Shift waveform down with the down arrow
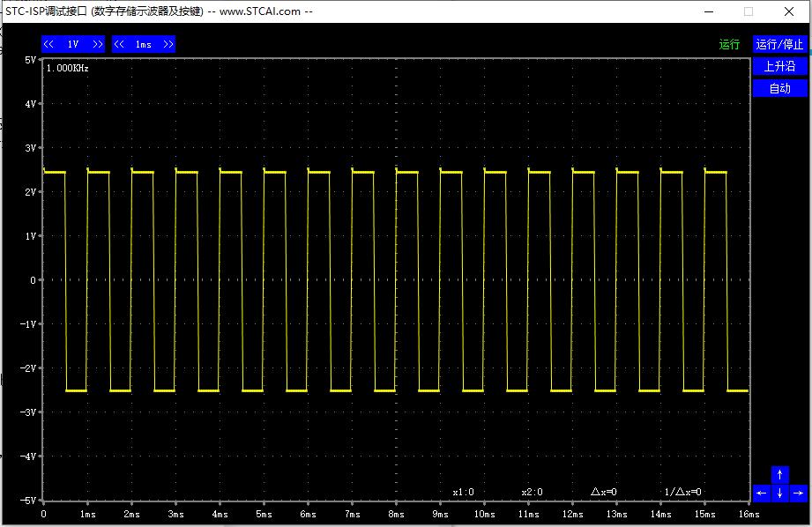The image size is (812, 527). [779, 493]
